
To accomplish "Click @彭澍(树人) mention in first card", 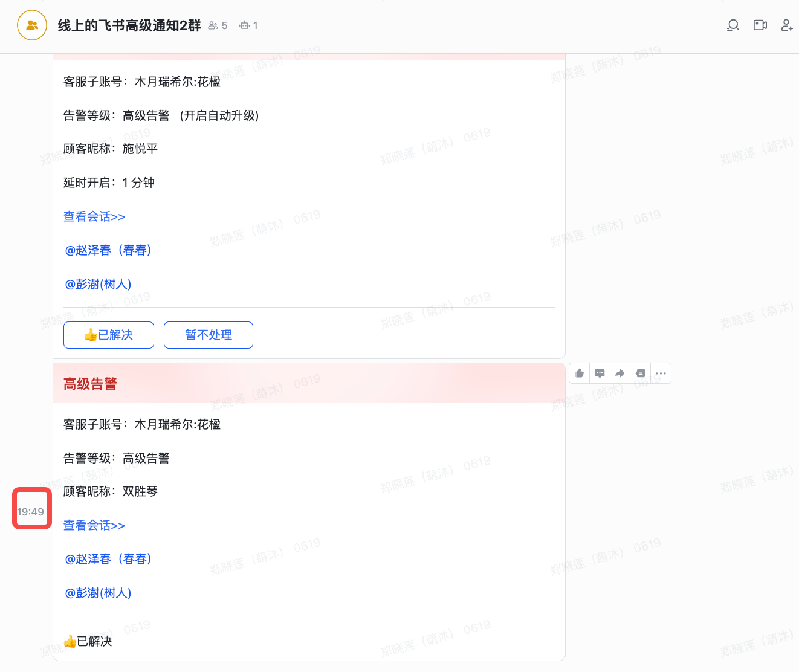I will tap(98, 284).
